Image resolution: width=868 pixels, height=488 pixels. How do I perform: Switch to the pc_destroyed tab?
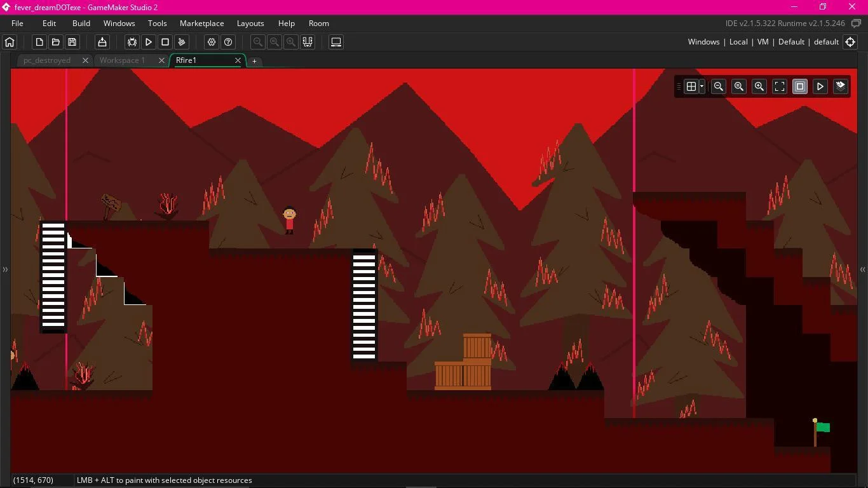pyautogui.click(x=47, y=60)
